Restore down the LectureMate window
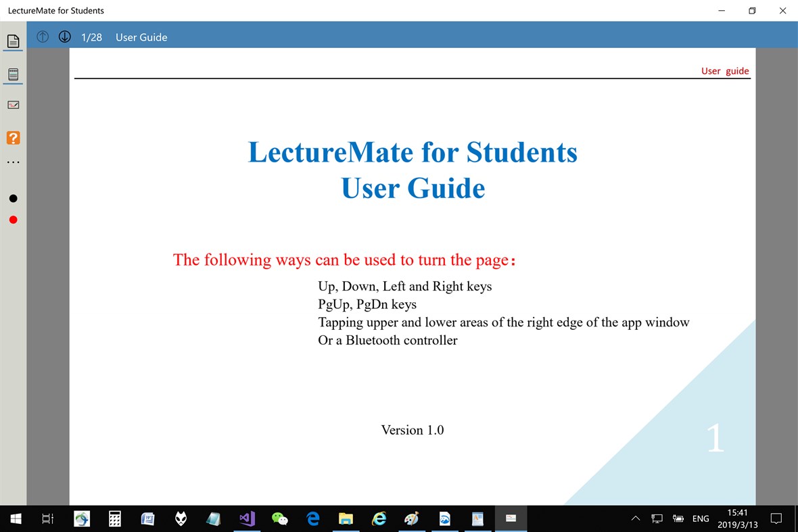The width and height of the screenshot is (798, 532). click(752, 11)
